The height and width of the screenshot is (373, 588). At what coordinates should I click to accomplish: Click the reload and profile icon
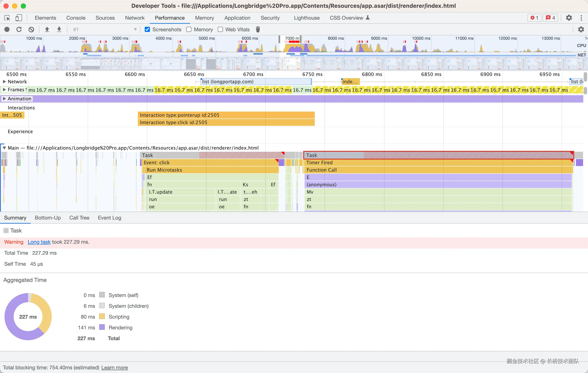[19, 30]
